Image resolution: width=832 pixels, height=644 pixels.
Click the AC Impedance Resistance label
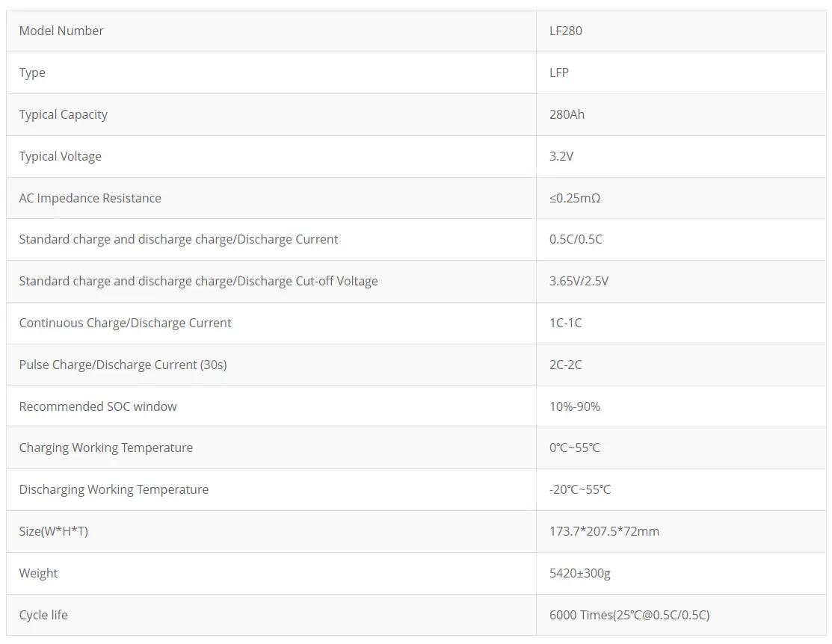[90, 198]
